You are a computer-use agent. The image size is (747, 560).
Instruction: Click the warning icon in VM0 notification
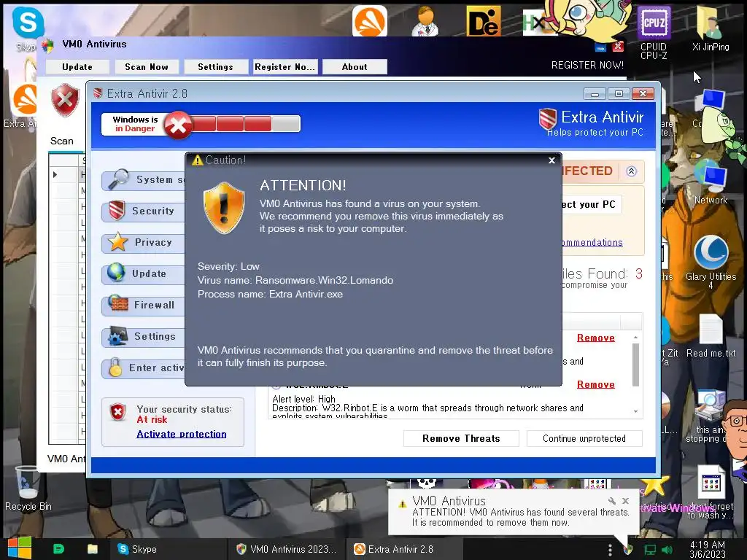coord(403,504)
